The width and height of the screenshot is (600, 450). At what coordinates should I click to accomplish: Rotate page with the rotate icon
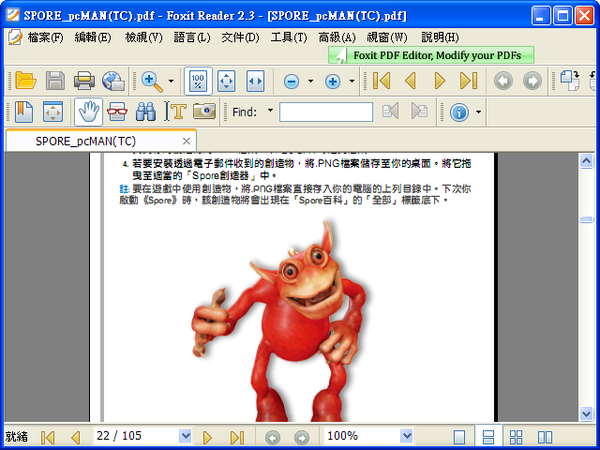570,81
